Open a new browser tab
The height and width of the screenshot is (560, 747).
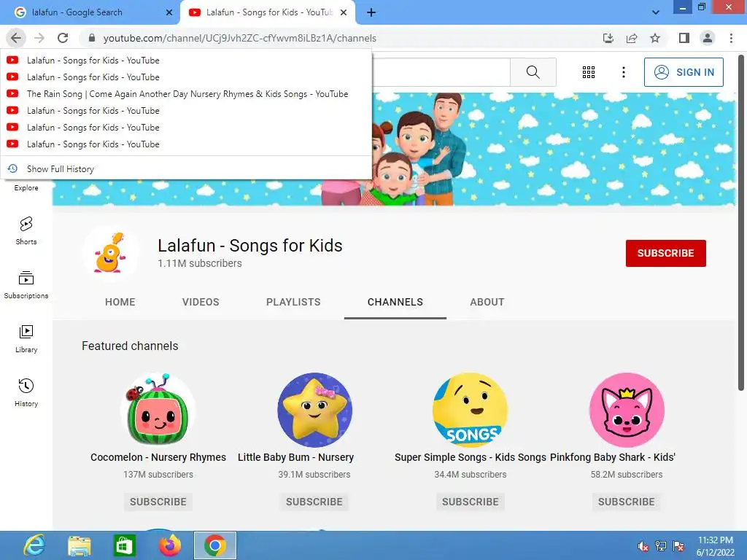(371, 12)
